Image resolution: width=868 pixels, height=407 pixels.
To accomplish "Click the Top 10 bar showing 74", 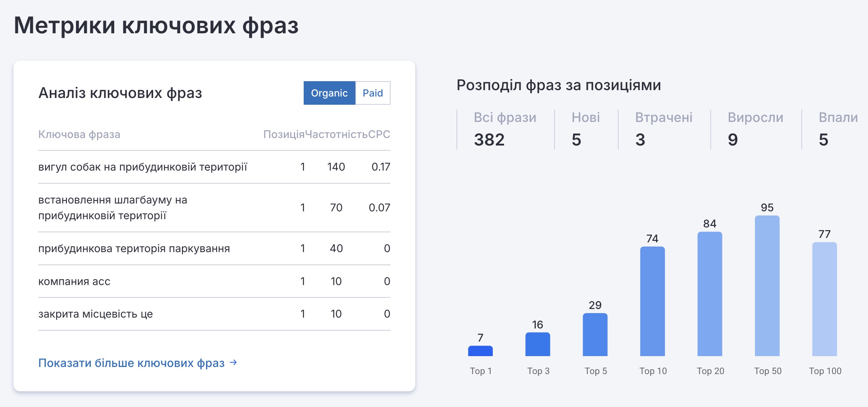I will [x=652, y=301].
